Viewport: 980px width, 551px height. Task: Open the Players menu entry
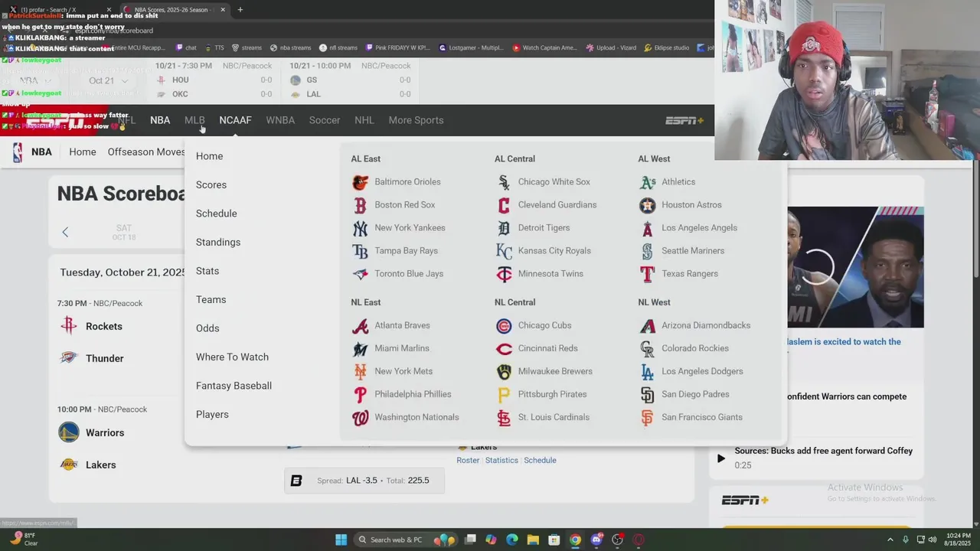click(x=212, y=414)
